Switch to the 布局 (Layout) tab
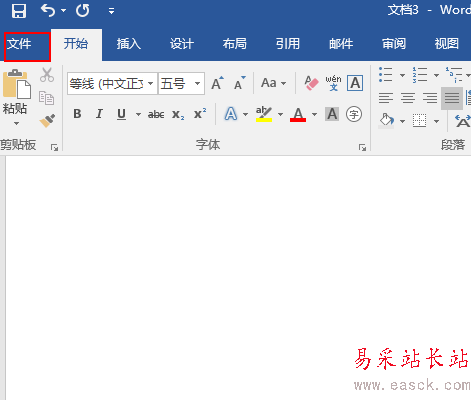Image resolution: width=471 pixels, height=400 pixels. 235,44
